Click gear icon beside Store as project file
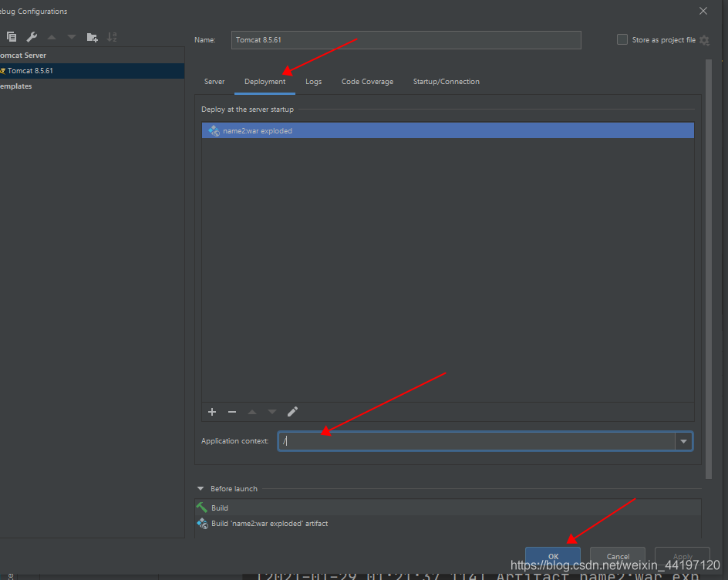Screen dimensions: 728x580 [x=704, y=40]
